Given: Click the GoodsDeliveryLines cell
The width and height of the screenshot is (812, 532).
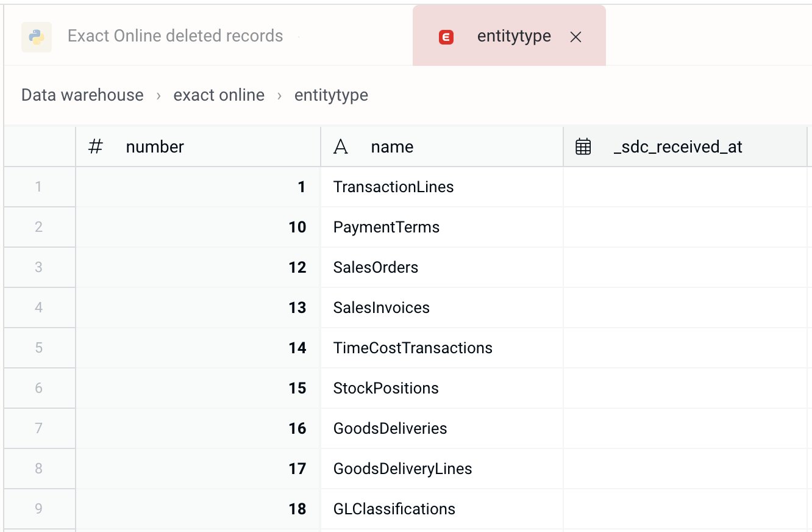Looking at the screenshot, I should point(442,469).
